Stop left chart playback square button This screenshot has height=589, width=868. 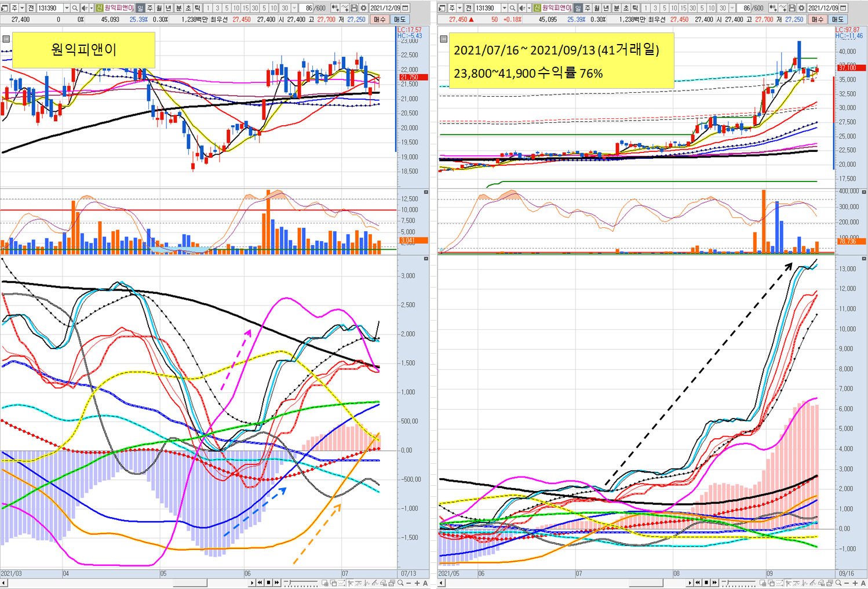pos(268,583)
